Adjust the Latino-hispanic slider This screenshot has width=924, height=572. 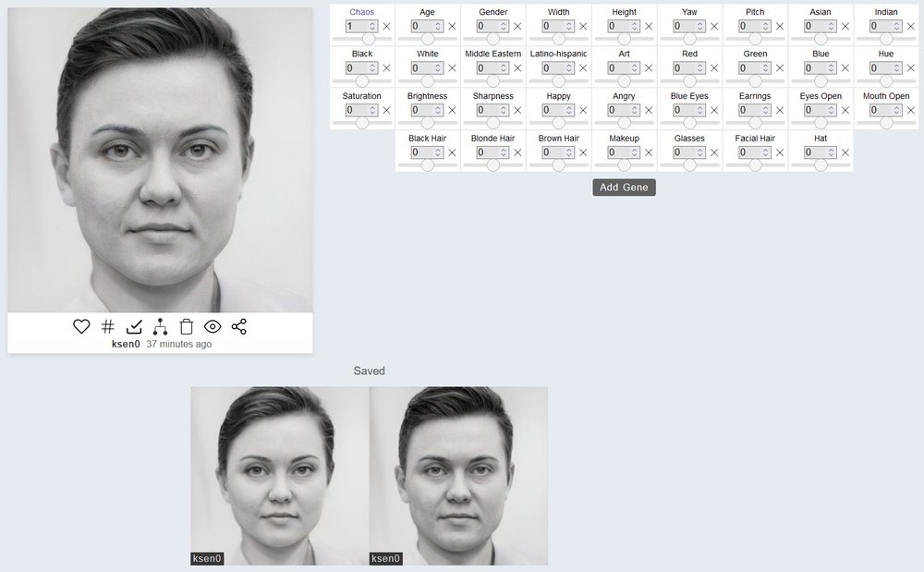tap(559, 81)
